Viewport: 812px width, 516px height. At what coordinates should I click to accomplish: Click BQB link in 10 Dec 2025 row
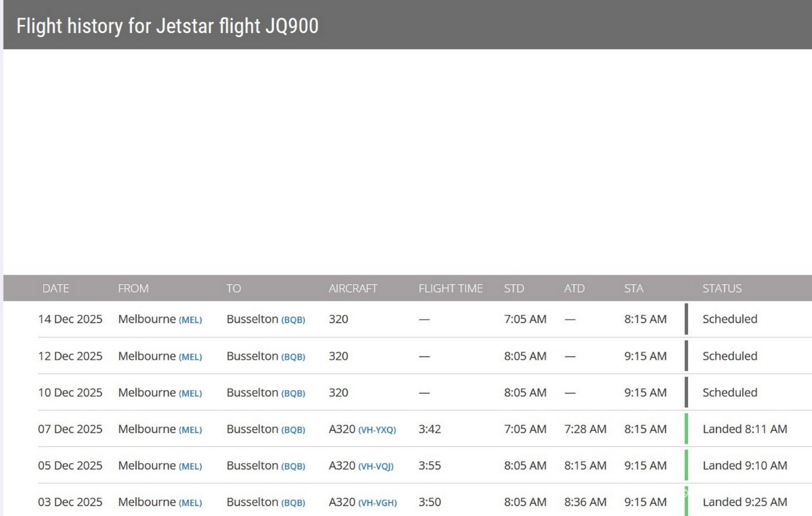pos(293,393)
